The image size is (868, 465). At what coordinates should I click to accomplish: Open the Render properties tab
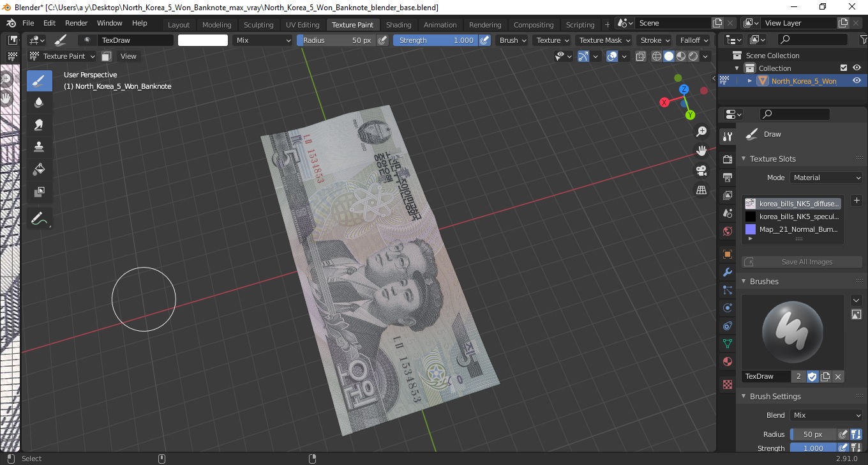tap(727, 159)
